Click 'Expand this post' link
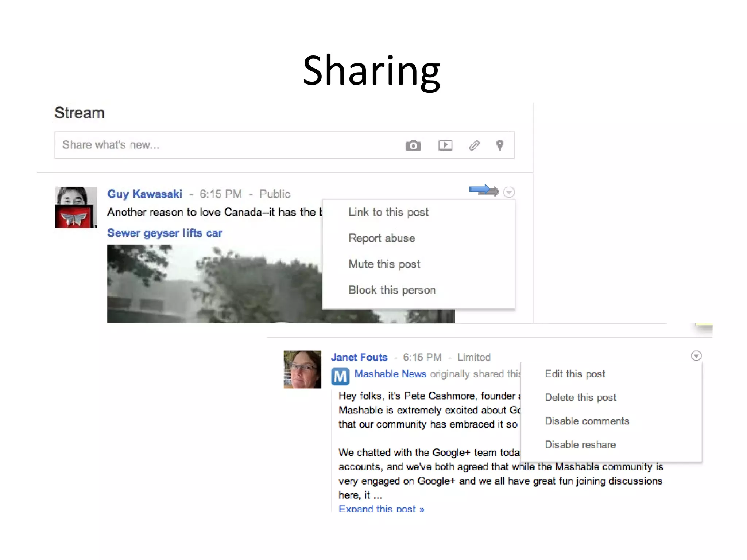 (381, 508)
